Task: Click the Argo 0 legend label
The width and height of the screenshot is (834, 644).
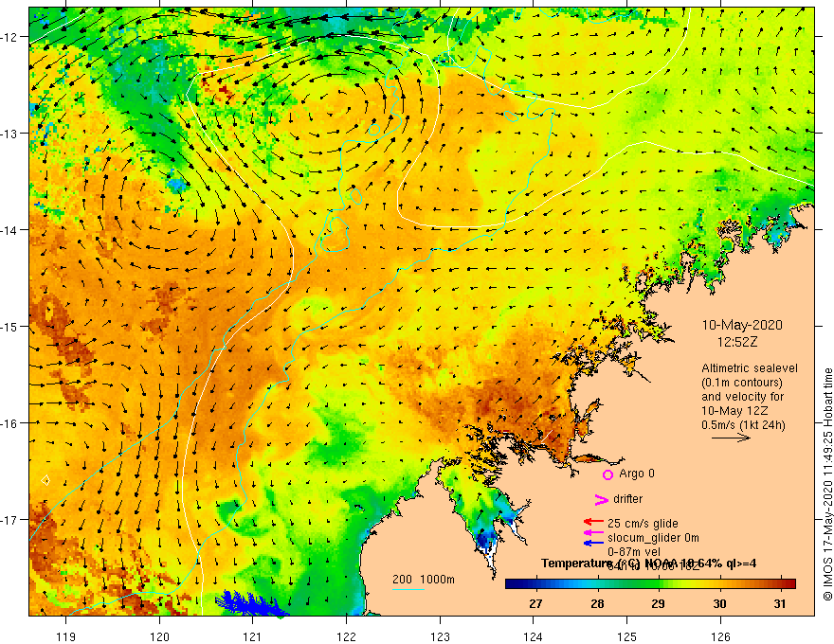Action: click(x=637, y=474)
